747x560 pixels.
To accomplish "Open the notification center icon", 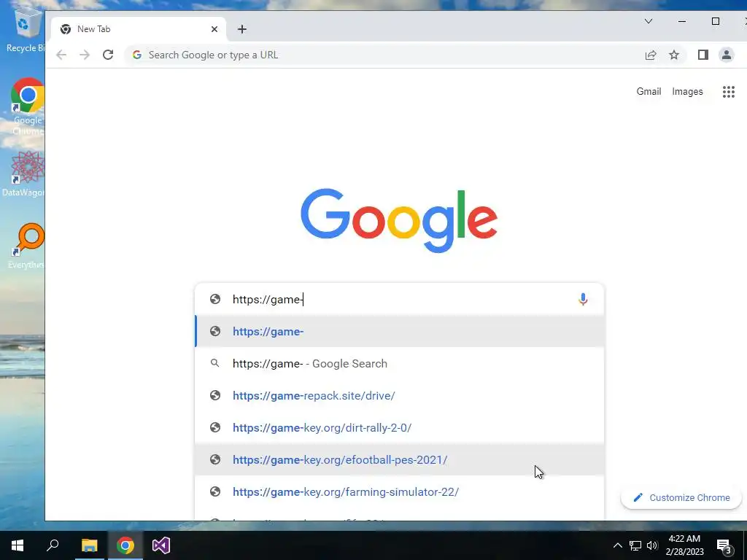I will tap(724, 547).
